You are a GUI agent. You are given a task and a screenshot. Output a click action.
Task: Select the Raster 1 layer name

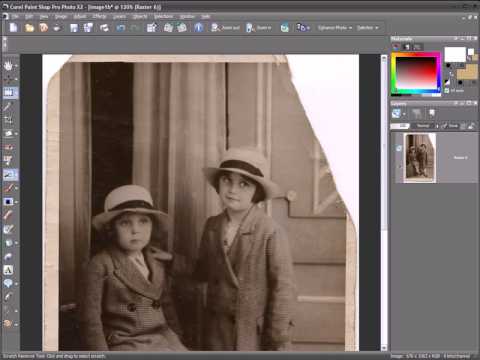pos(461,158)
